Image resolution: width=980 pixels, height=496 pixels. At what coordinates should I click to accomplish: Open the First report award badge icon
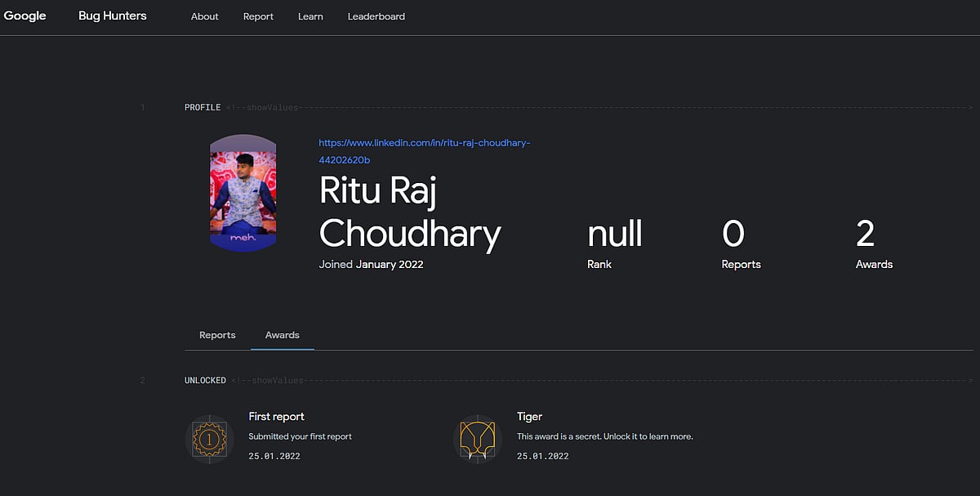(208, 439)
